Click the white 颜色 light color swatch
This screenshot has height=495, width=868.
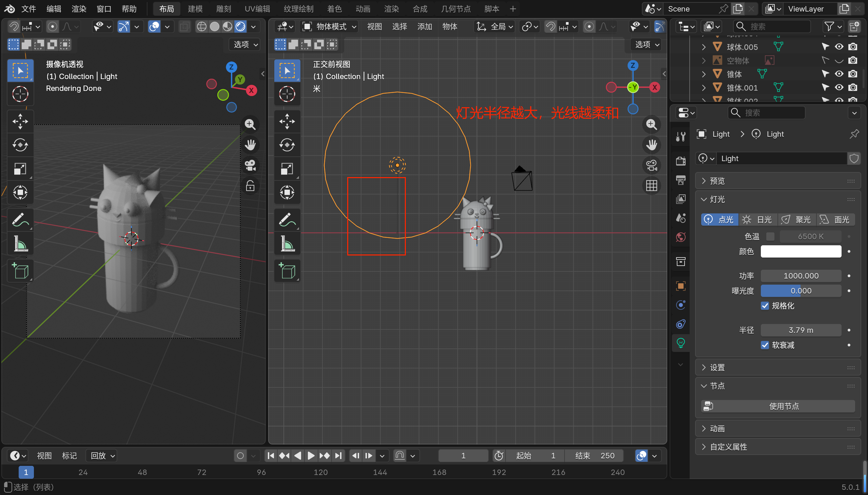click(801, 252)
